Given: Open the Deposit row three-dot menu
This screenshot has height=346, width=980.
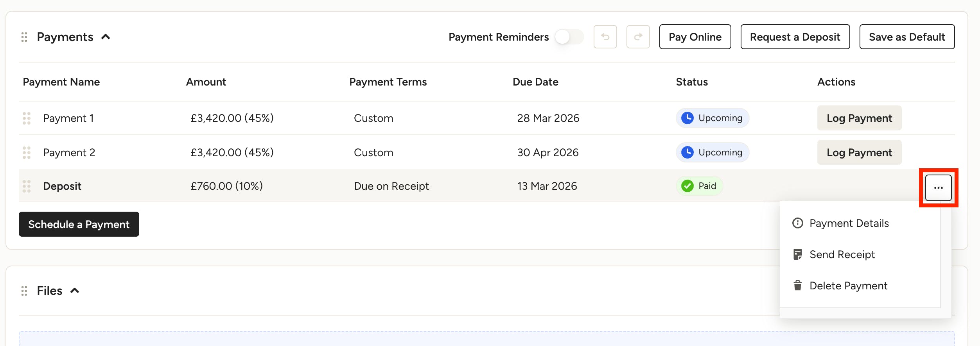Looking at the screenshot, I should pos(938,188).
